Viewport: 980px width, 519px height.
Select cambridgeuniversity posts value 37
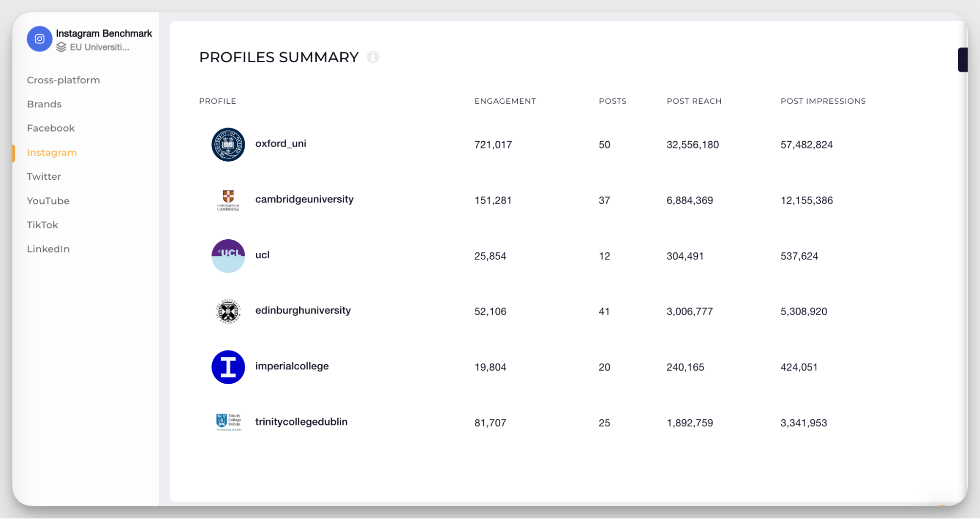pyautogui.click(x=604, y=200)
